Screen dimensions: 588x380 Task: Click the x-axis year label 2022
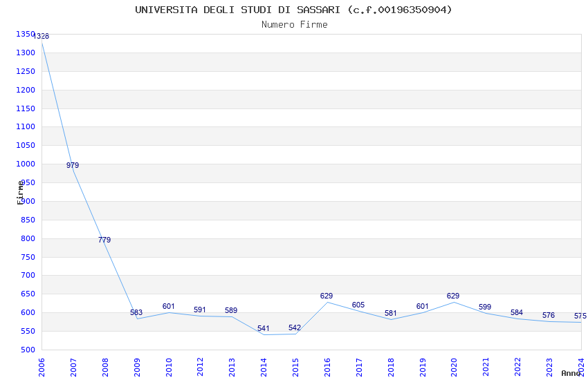tap(518, 368)
